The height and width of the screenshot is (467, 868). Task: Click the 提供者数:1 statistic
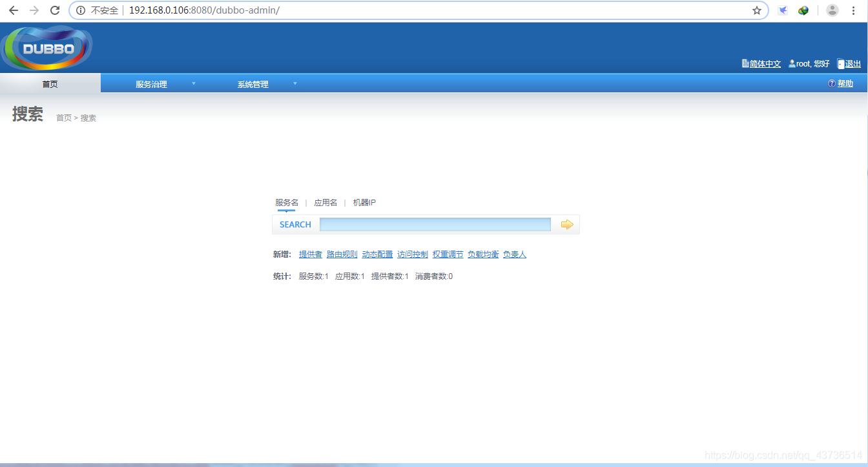click(390, 276)
